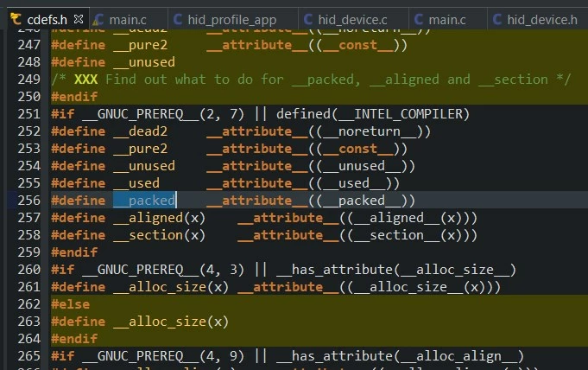
Task: Click line number 260 in the gutter
Action: tap(28, 270)
